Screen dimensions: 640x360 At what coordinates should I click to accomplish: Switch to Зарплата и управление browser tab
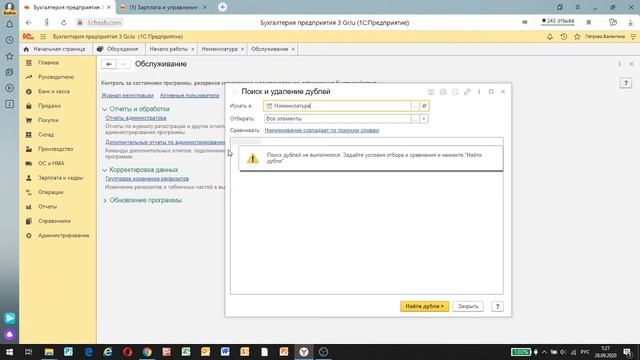[163, 7]
